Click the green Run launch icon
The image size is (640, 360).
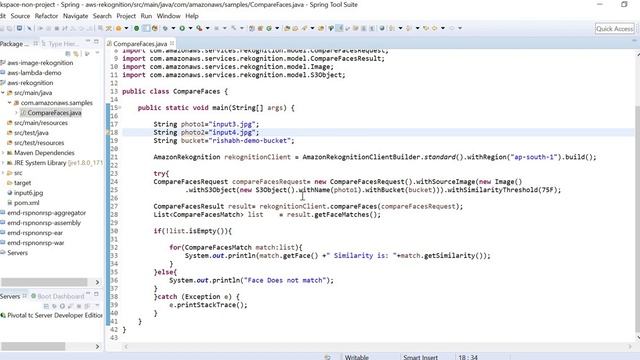(182, 28)
